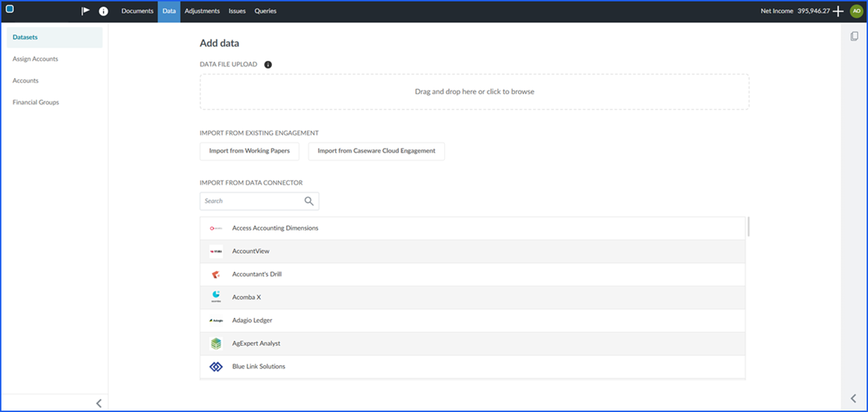This screenshot has width=868, height=412.
Task: Click the Net Income value 395,946.27
Action: tap(813, 11)
